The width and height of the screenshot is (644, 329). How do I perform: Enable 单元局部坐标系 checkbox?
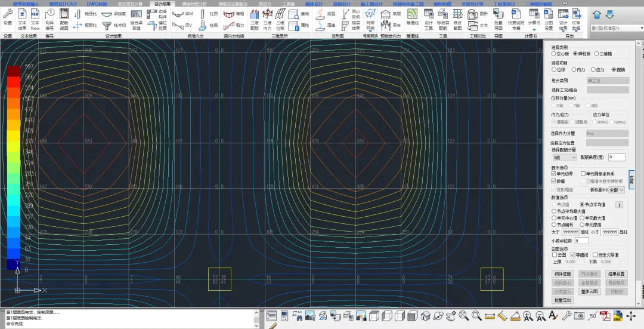pyautogui.click(x=597, y=174)
